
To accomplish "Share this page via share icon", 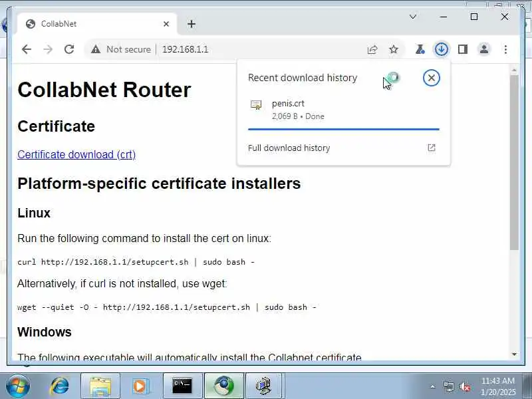I will (x=372, y=49).
